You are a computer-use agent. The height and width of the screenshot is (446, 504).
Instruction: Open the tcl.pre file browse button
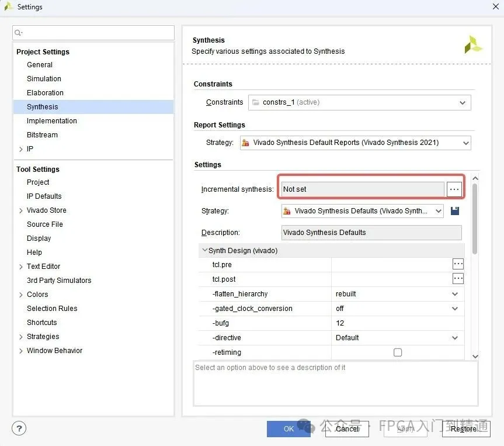[458, 264]
